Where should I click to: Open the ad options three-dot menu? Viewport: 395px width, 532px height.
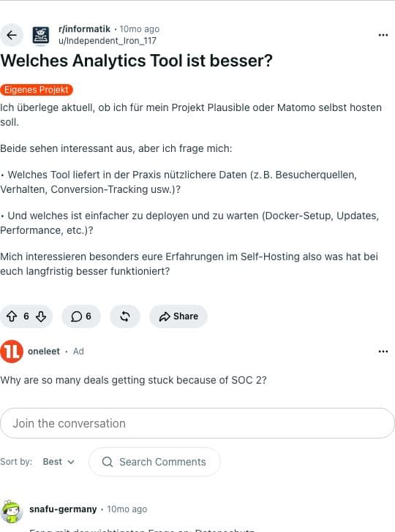(383, 351)
